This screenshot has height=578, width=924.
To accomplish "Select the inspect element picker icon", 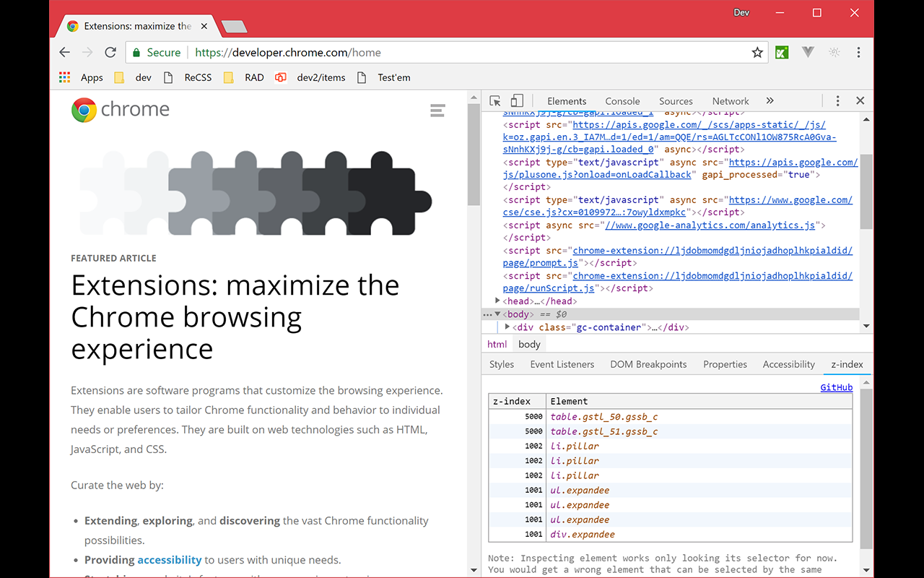I will (x=494, y=100).
